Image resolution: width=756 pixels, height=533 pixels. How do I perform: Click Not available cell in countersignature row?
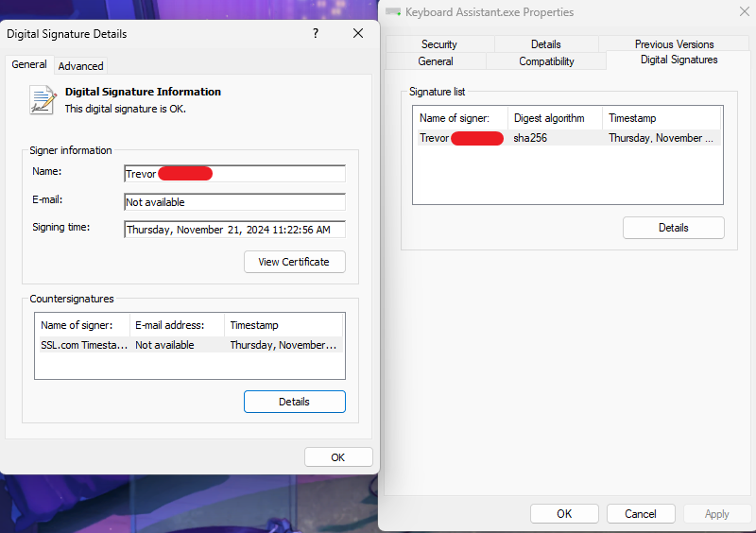(x=164, y=345)
